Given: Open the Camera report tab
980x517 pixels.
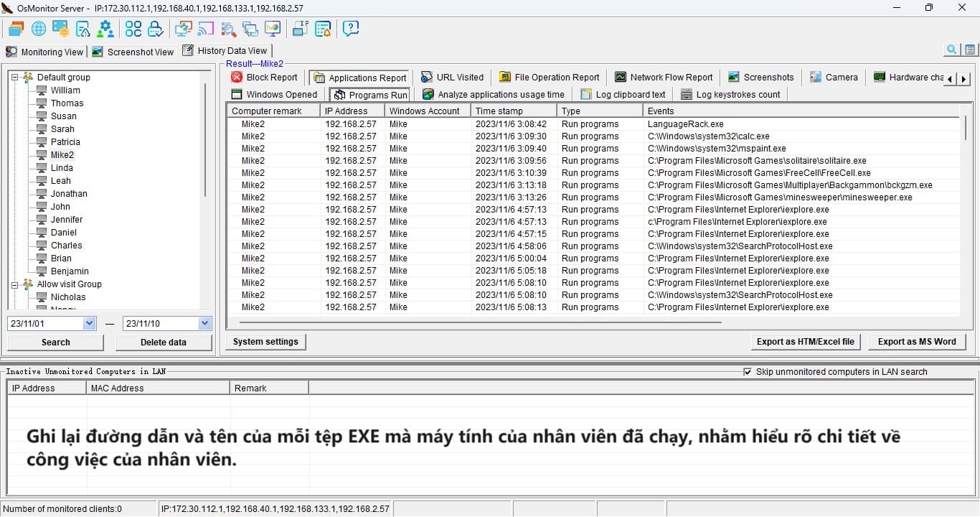Looking at the screenshot, I should coord(834,78).
